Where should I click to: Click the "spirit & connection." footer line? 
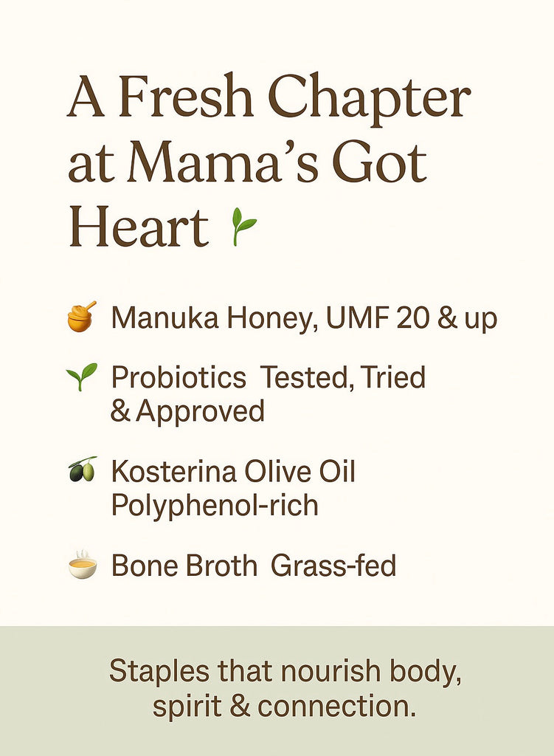click(x=284, y=705)
